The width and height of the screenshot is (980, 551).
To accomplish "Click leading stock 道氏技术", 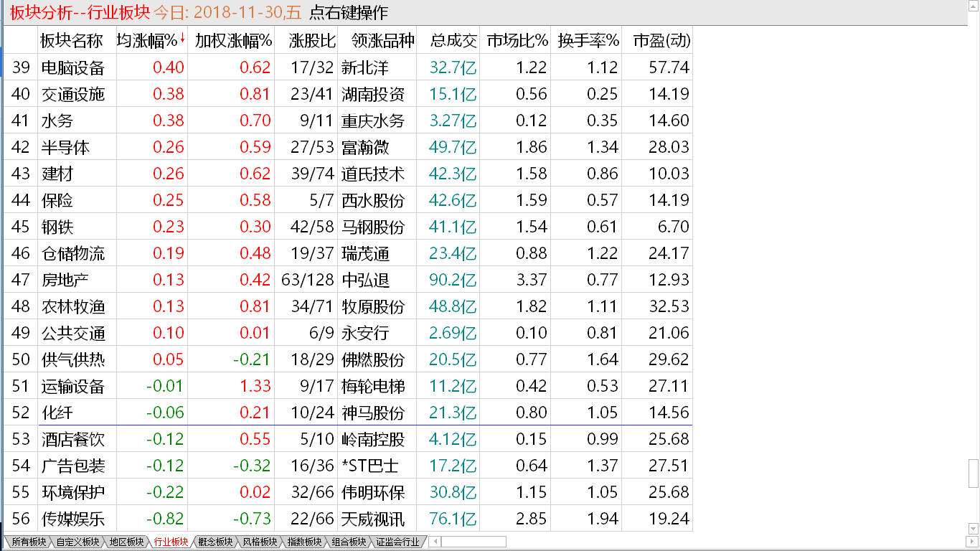I will pyautogui.click(x=372, y=174).
